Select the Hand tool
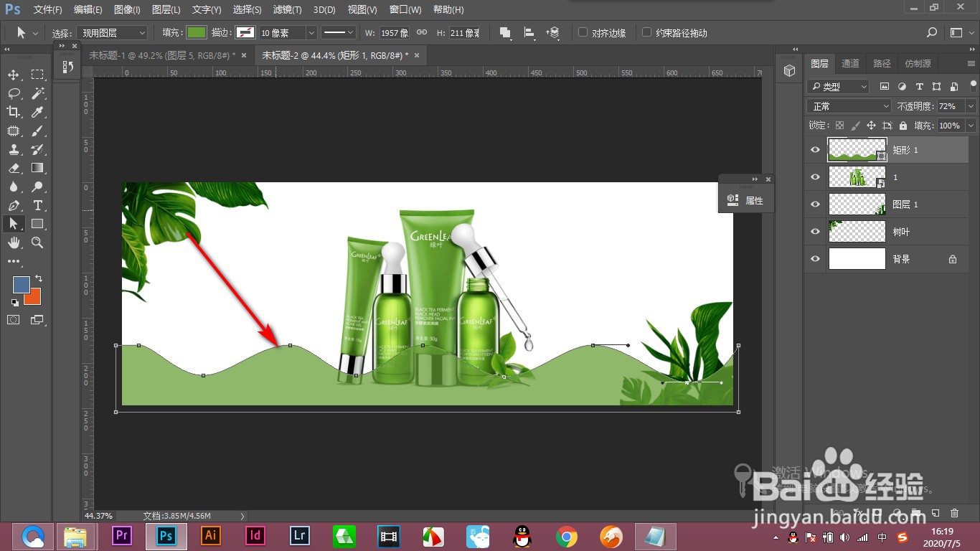980x551 pixels. [14, 242]
